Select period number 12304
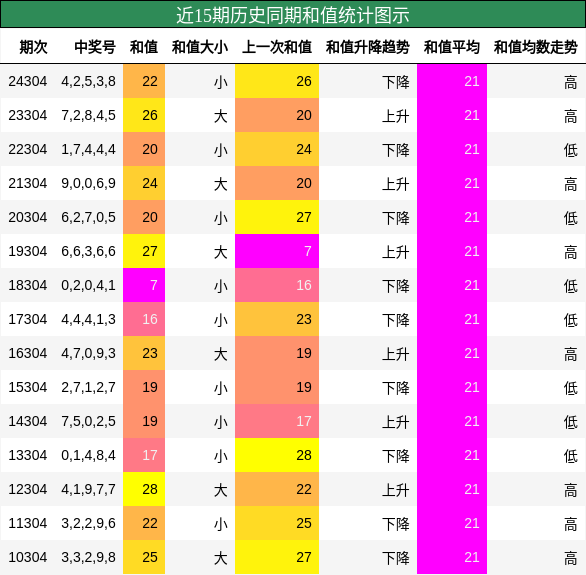Screen dimensions: 586x575 tap(28, 489)
